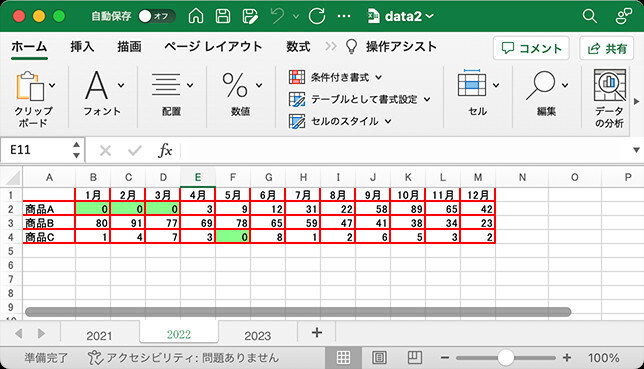Open the テーブルとして書式設定 menu
644x369 pixels.
coord(360,99)
